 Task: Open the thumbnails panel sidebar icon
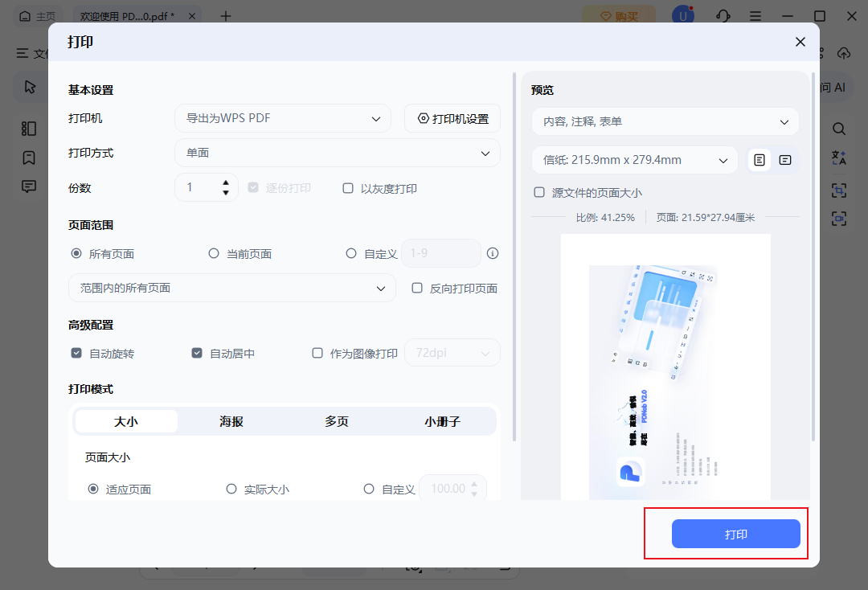[x=29, y=129]
